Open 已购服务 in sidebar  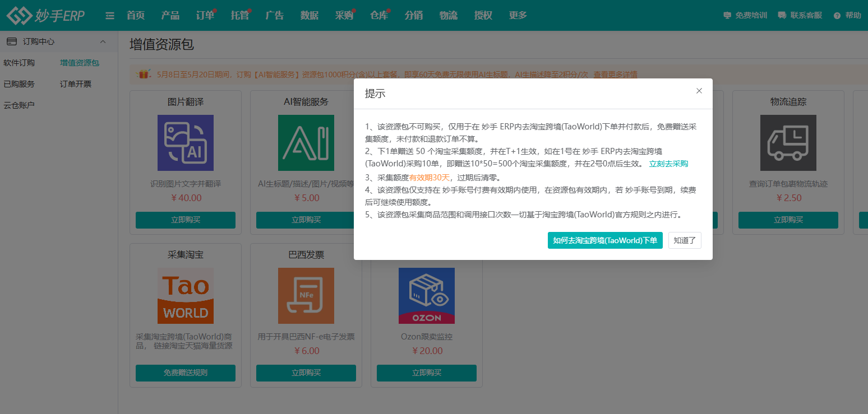click(19, 84)
